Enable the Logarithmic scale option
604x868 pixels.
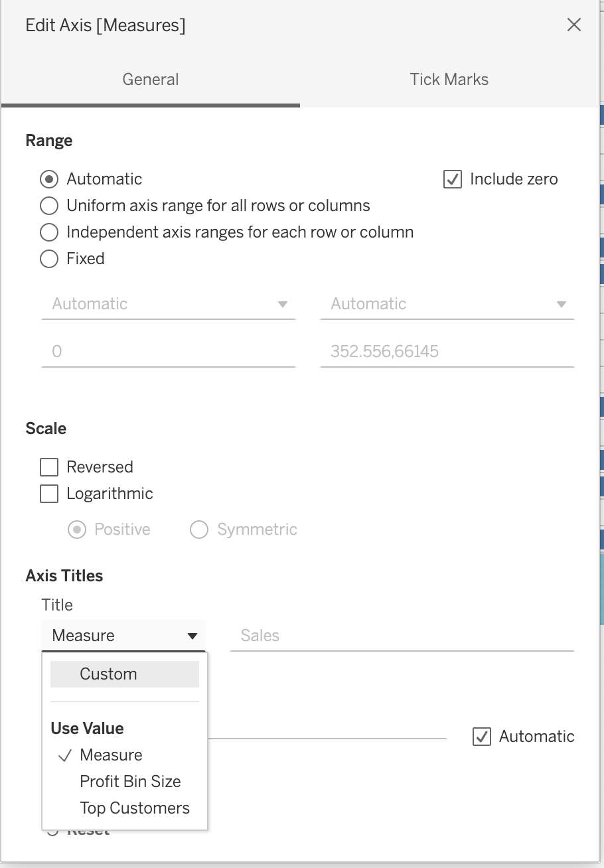[x=48, y=493]
